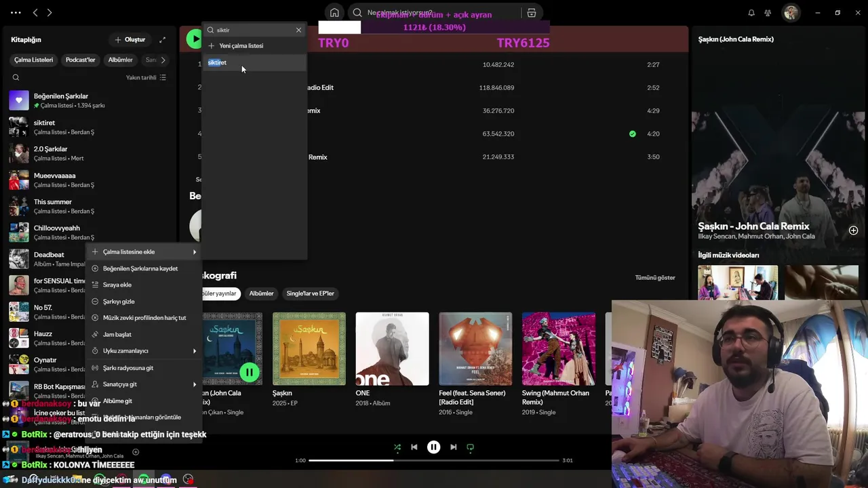Open Şaşkın - John Cala Remix title link
Viewport: 868px width, 488px height.
pyautogui.click(x=754, y=226)
